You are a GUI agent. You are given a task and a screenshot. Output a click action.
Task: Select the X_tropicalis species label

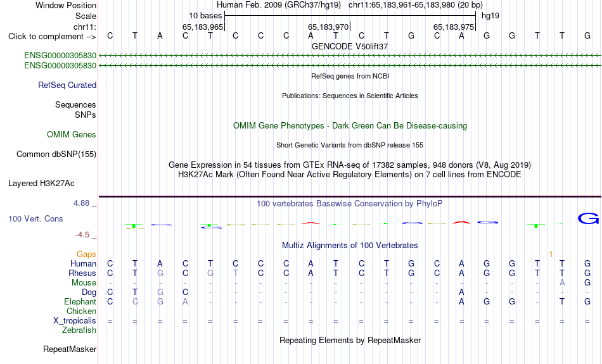pyautogui.click(x=75, y=321)
